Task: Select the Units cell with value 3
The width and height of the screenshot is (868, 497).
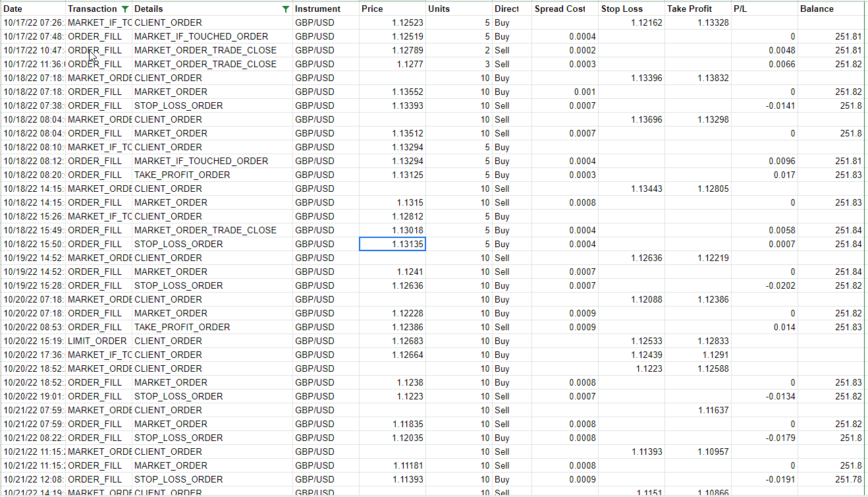Action: pos(458,64)
